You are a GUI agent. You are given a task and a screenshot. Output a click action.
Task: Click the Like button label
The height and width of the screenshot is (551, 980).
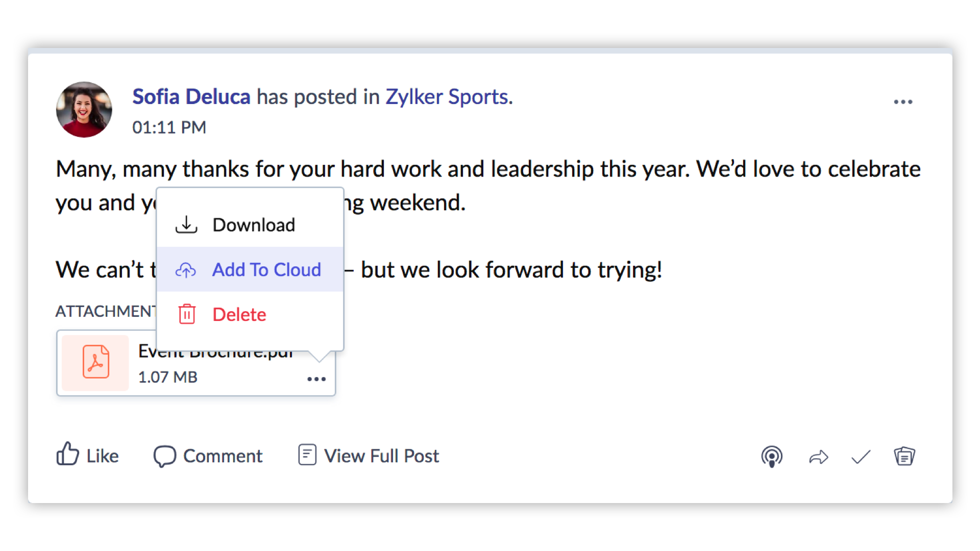(x=103, y=456)
